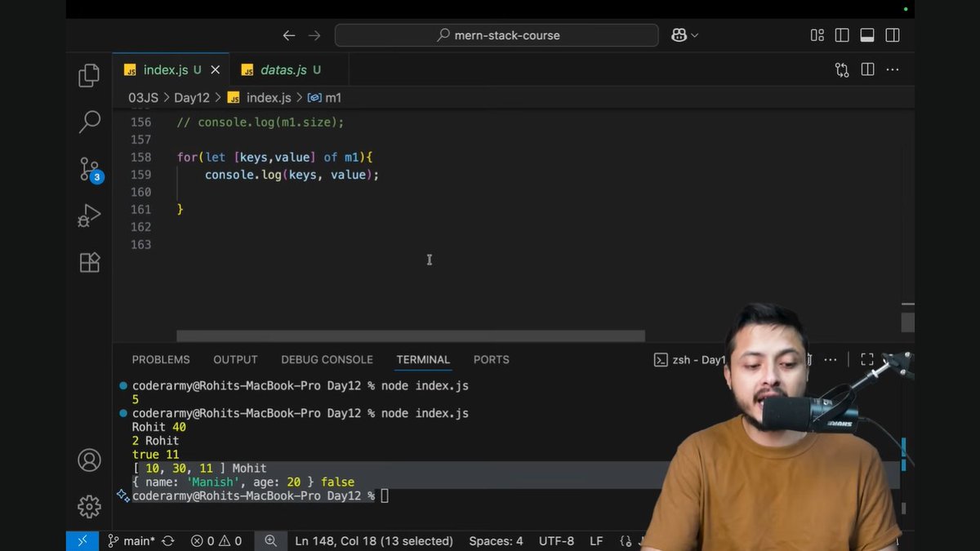Open the main* branch selector
Viewport: 980px width, 551px height.
coord(131,541)
